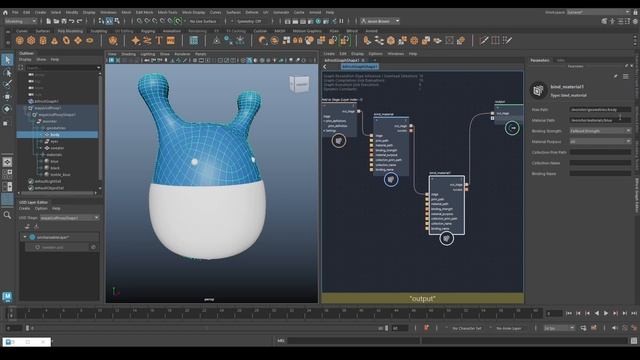This screenshot has height=360, width=640.
Task: Open the Binding Strength dropdown
Action: pyautogui.click(x=600, y=131)
